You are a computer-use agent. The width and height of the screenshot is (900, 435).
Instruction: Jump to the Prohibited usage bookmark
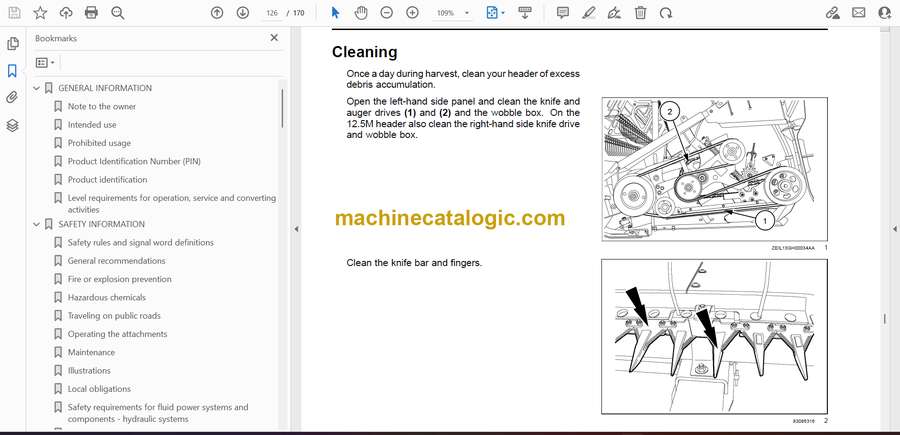click(99, 143)
